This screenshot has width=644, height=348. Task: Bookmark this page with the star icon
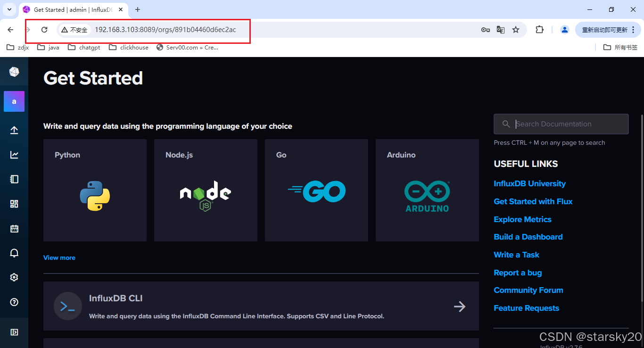(x=516, y=29)
